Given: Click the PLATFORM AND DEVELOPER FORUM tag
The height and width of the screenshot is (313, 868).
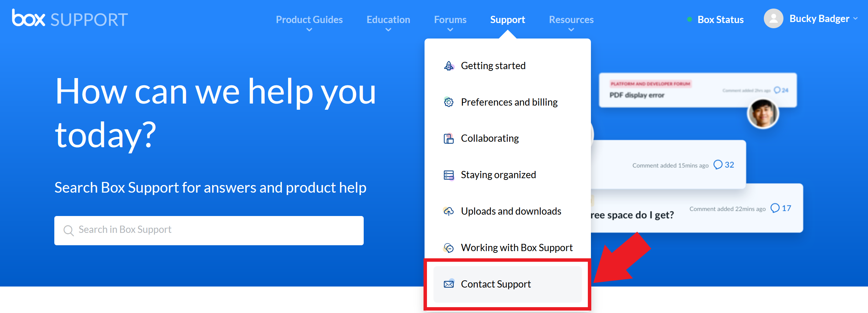Looking at the screenshot, I should pyautogui.click(x=650, y=84).
